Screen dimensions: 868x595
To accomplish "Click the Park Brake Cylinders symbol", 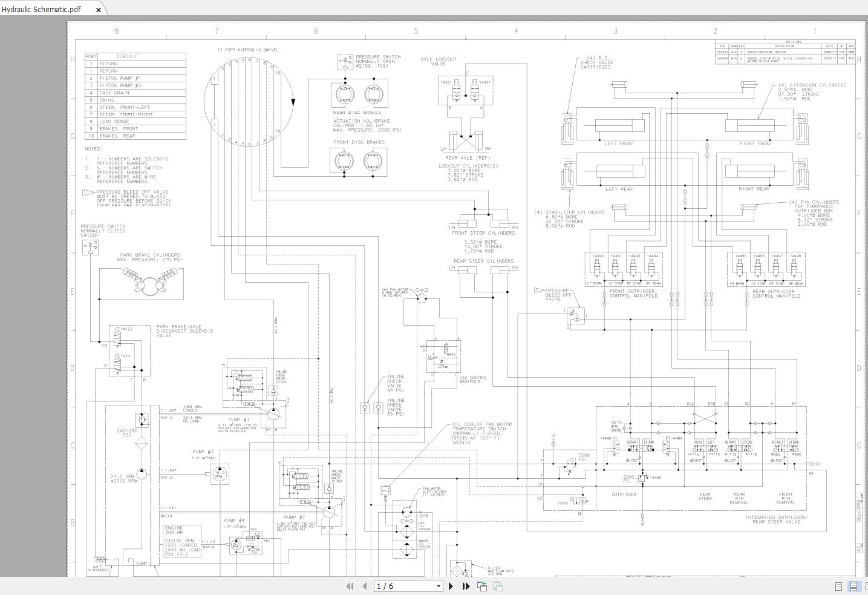I will [x=149, y=283].
